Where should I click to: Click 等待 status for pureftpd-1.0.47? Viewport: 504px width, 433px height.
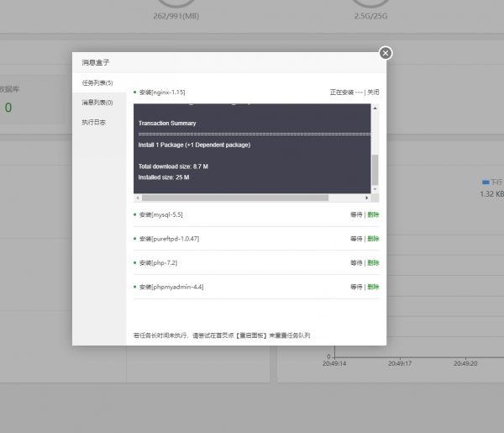tap(356, 239)
